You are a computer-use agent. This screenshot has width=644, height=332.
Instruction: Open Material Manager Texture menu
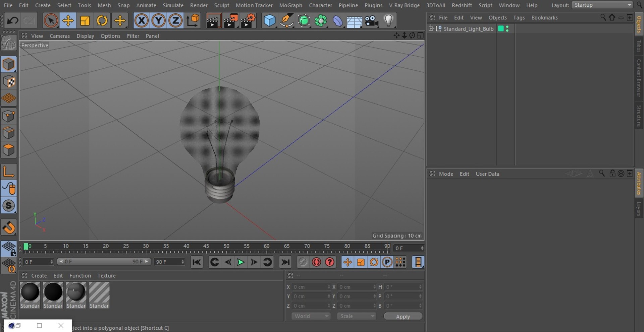click(106, 275)
